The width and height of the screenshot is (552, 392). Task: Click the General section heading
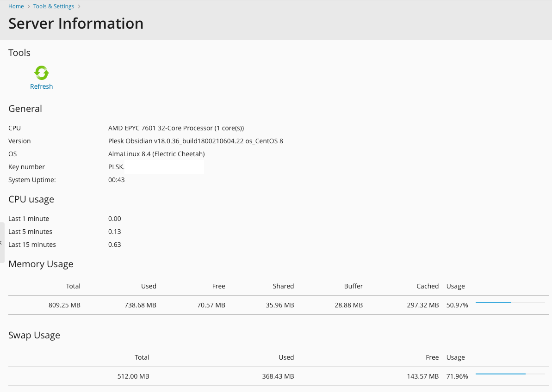click(25, 109)
